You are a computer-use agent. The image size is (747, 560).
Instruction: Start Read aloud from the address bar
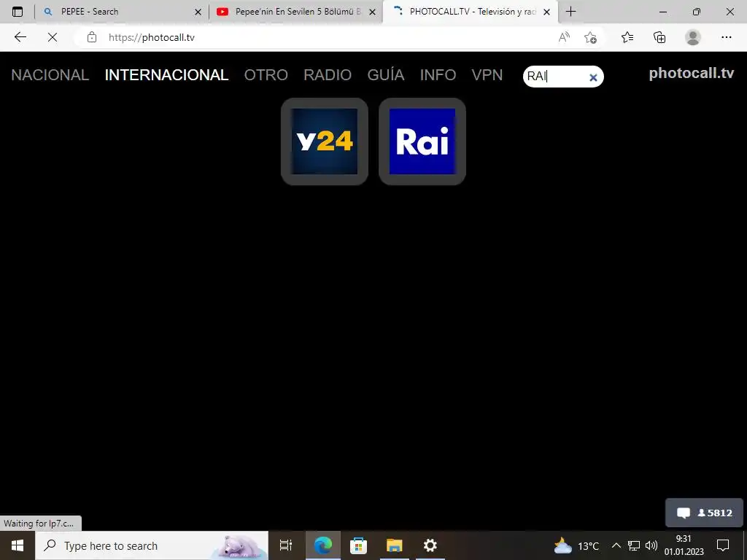(x=564, y=37)
